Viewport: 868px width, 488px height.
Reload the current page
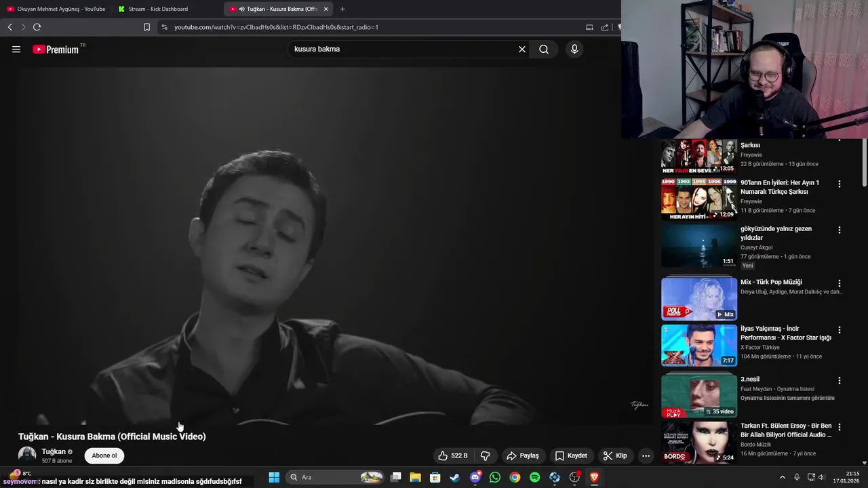point(37,27)
